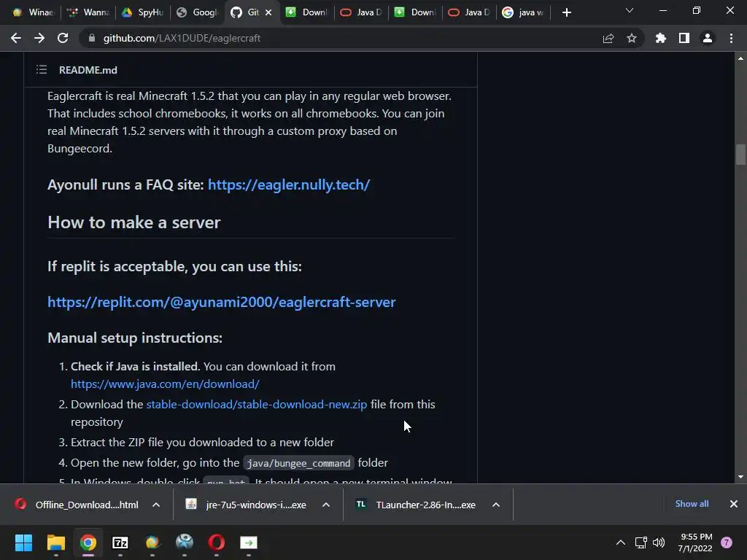Open java.com download link
Image resolution: width=747 pixels, height=560 pixels.
click(x=165, y=384)
